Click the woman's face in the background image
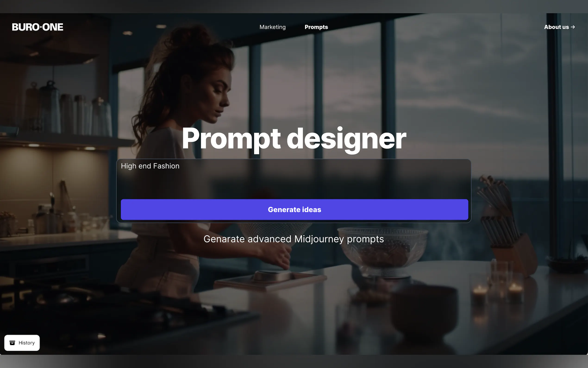Viewport: 588px width, 368px height. 214,97
